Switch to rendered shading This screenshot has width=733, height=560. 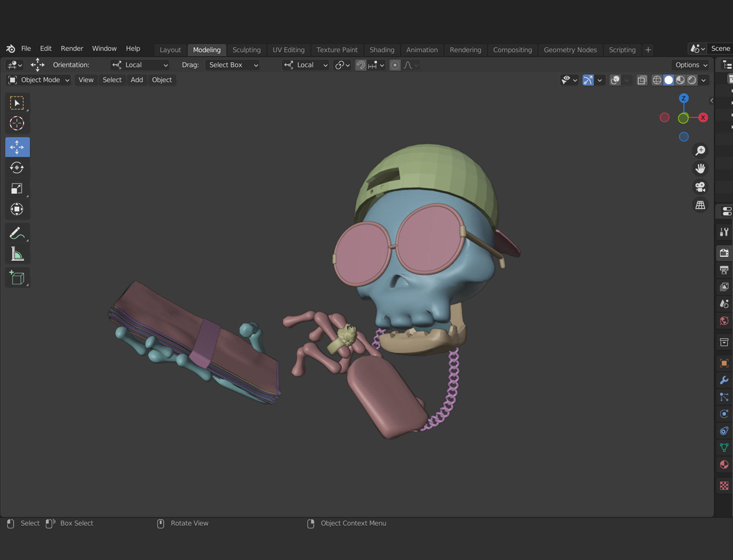click(x=692, y=80)
